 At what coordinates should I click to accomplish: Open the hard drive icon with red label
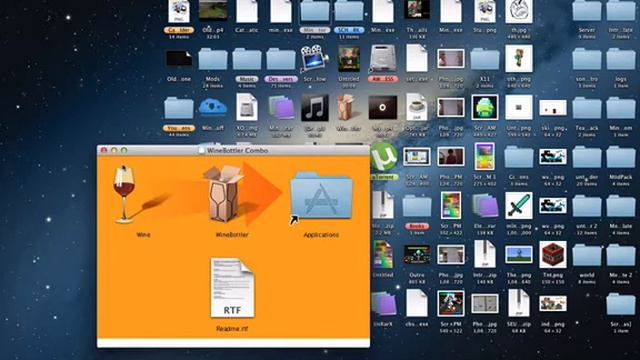pos(383,59)
